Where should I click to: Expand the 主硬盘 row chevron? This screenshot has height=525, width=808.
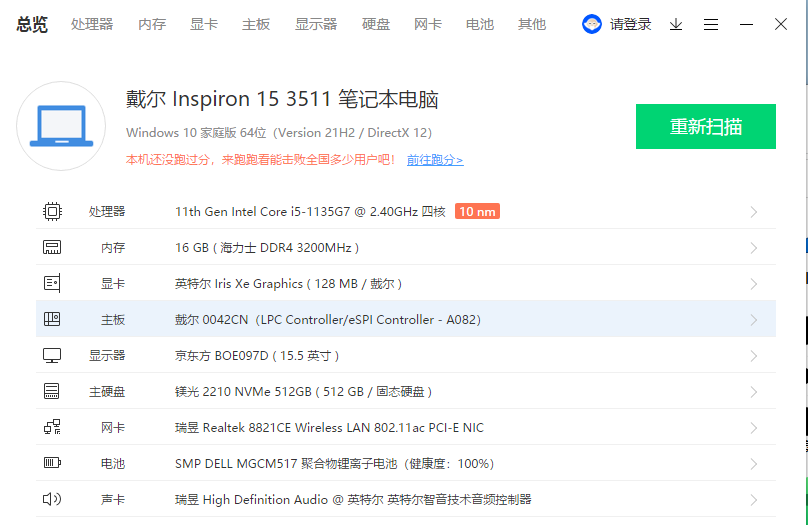tap(754, 392)
